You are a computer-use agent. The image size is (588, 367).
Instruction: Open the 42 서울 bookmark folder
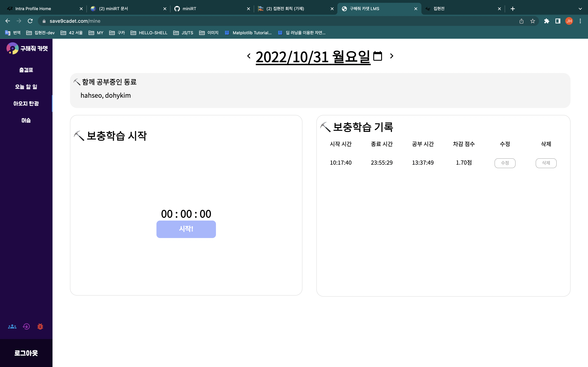coord(72,33)
